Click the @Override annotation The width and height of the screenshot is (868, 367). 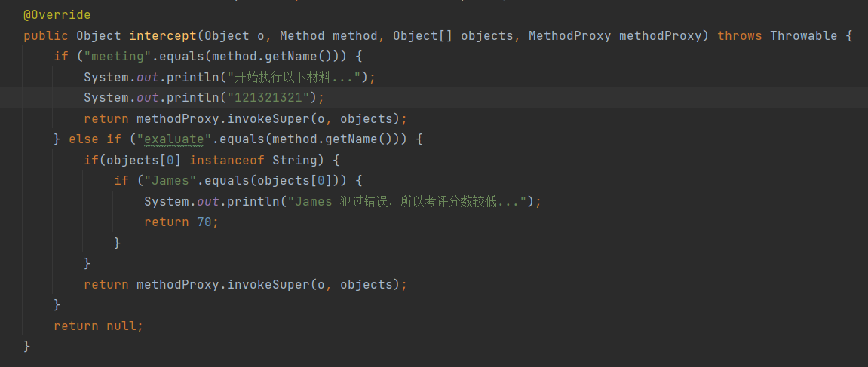click(x=57, y=15)
